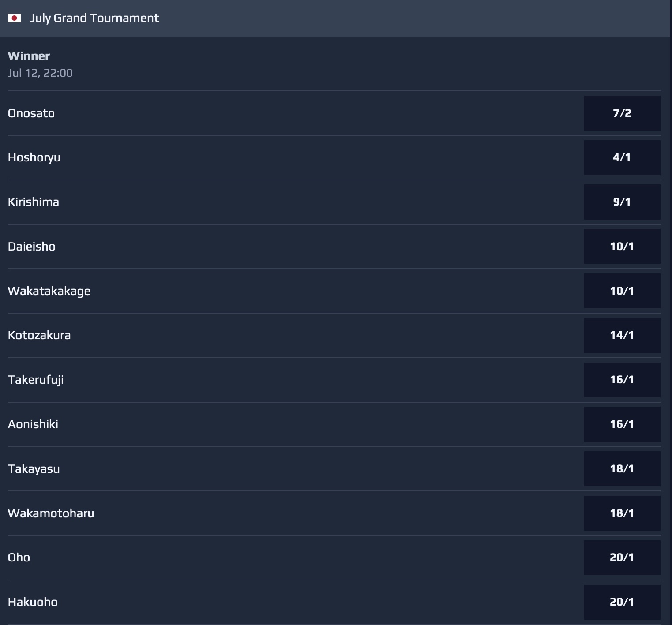Pick Kirishima at 9/1
Screen dimensions: 672x625
[622, 202]
